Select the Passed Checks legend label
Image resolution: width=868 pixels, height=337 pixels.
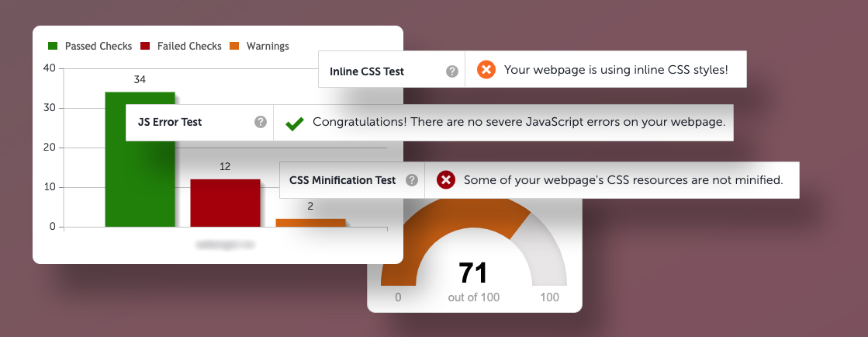click(x=99, y=47)
